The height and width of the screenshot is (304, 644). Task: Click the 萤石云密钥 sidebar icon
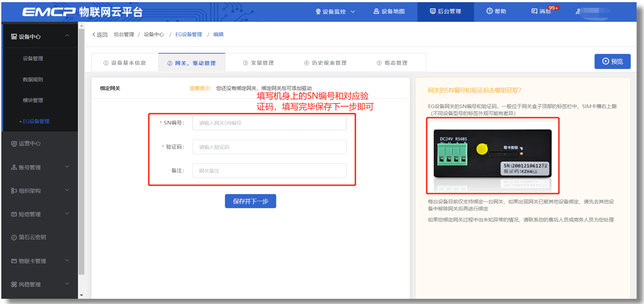click(14, 238)
